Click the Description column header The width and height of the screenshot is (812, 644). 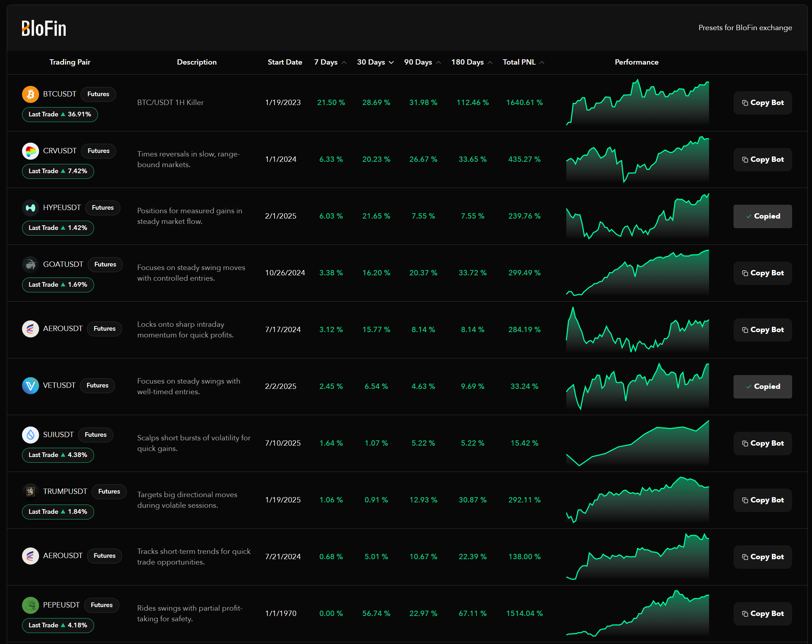(x=197, y=62)
